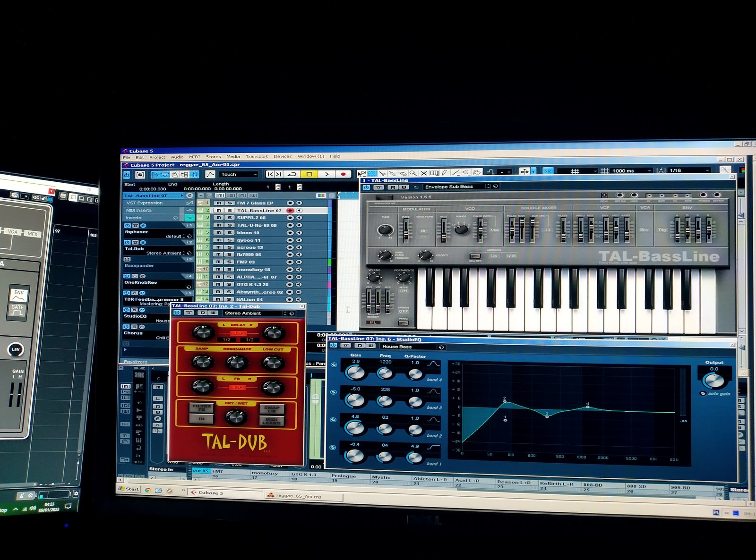Mute the FM 7 Glass EP track
This screenshot has height=560, width=756.
point(218,203)
